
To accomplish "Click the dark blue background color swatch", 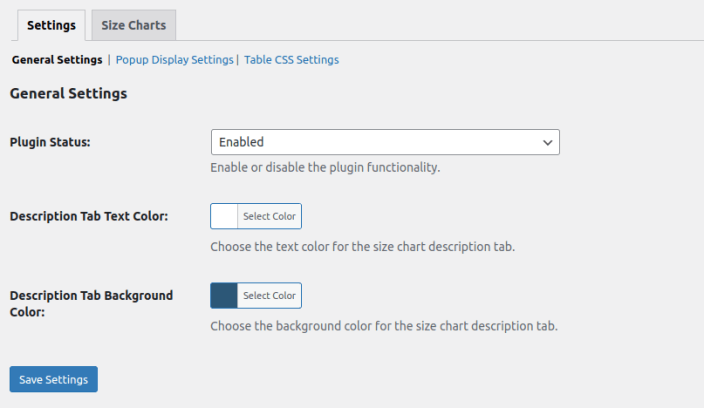I will [224, 295].
